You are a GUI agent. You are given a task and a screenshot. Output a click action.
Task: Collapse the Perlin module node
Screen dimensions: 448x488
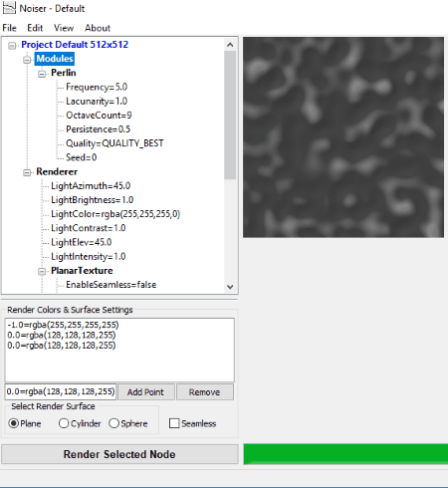pyautogui.click(x=42, y=74)
